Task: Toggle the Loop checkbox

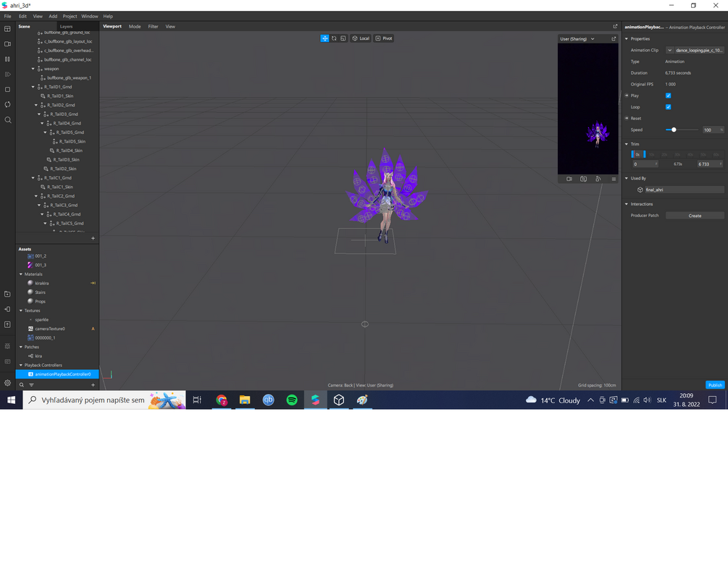Action: pos(668,107)
